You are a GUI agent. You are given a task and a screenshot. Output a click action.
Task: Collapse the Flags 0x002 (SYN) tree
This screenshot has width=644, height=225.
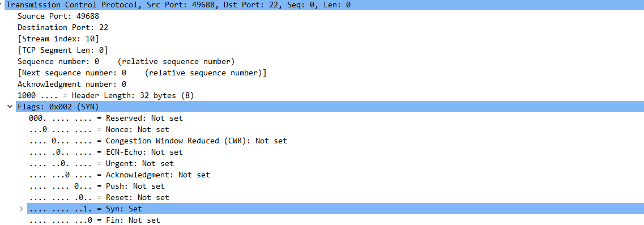(x=10, y=107)
